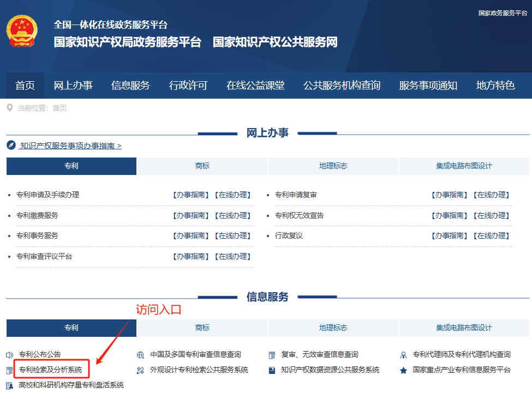The height and width of the screenshot is (399, 532).
Task: Click the 专利权无效宣告 list item text
Action: coord(299,216)
